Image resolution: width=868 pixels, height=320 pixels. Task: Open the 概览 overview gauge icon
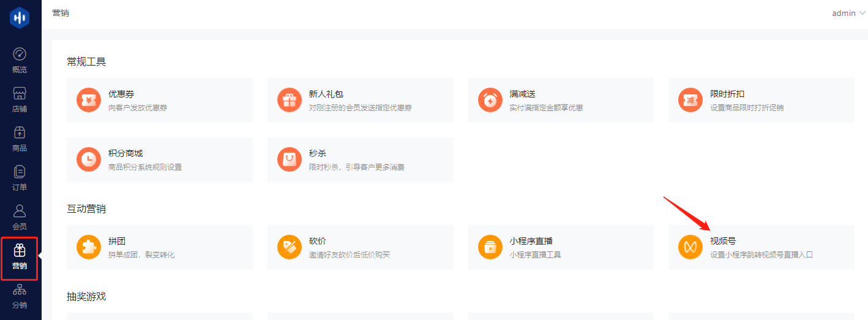click(x=20, y=54)
